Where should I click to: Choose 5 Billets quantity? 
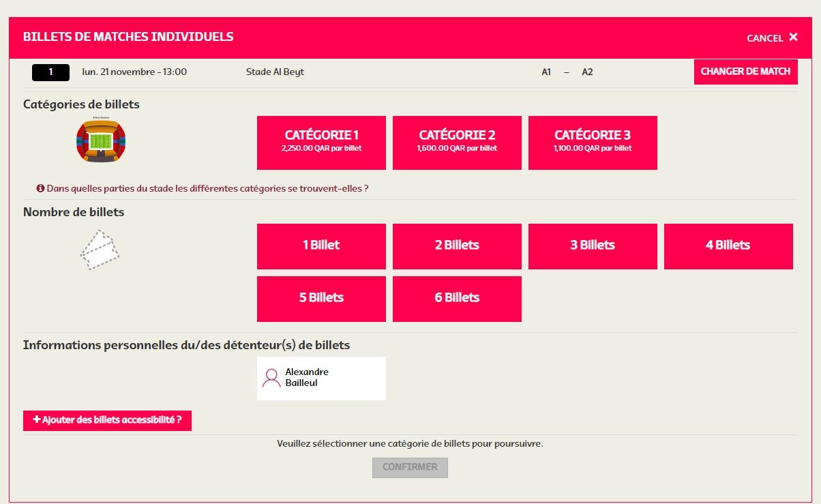pos(321,299)
